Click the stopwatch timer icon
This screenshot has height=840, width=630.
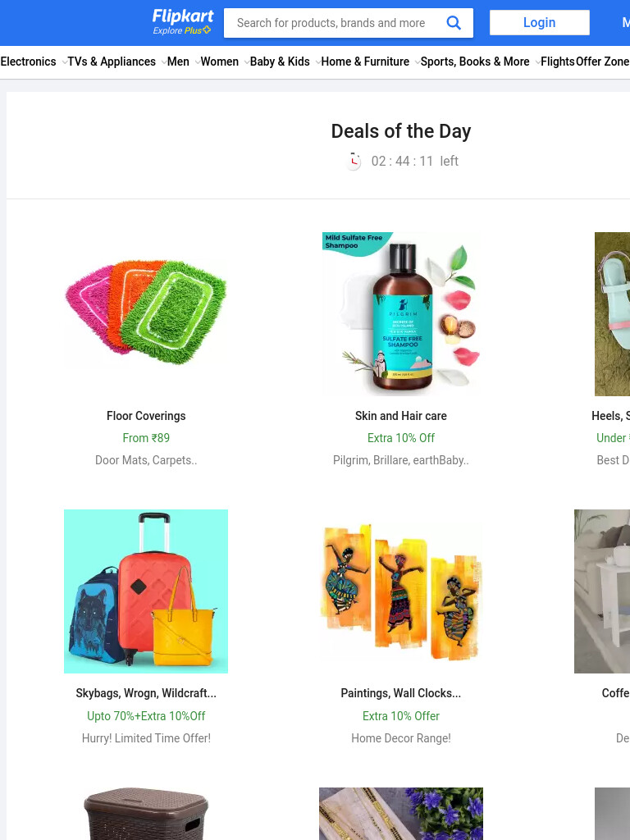(353, 161)
